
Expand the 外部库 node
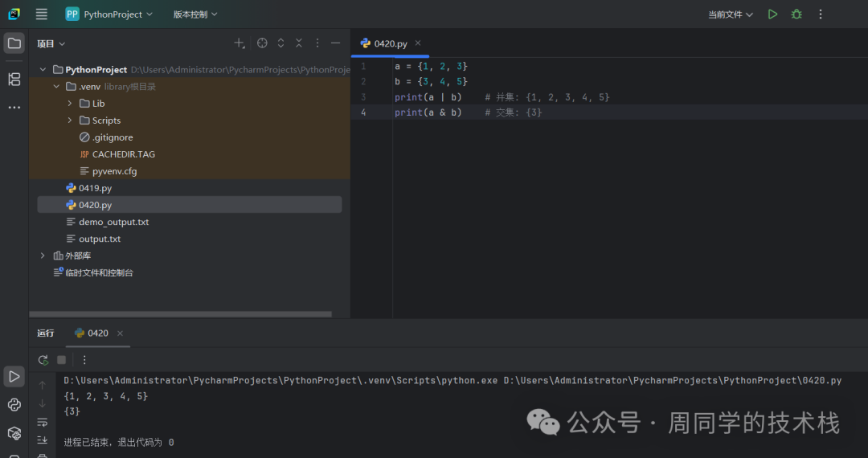pyautogui.click(x=43, y=256)
